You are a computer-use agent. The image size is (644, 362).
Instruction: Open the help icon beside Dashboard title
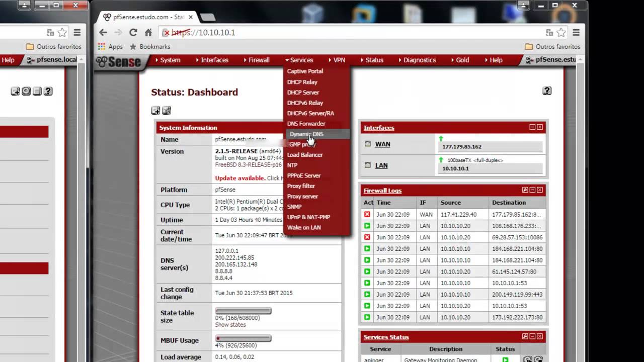coord(547,91)
